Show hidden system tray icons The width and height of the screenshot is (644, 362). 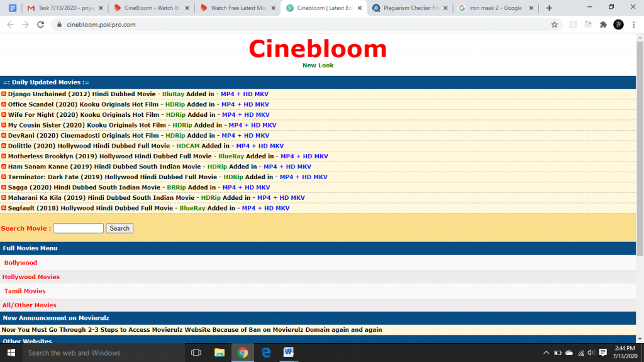546,353
